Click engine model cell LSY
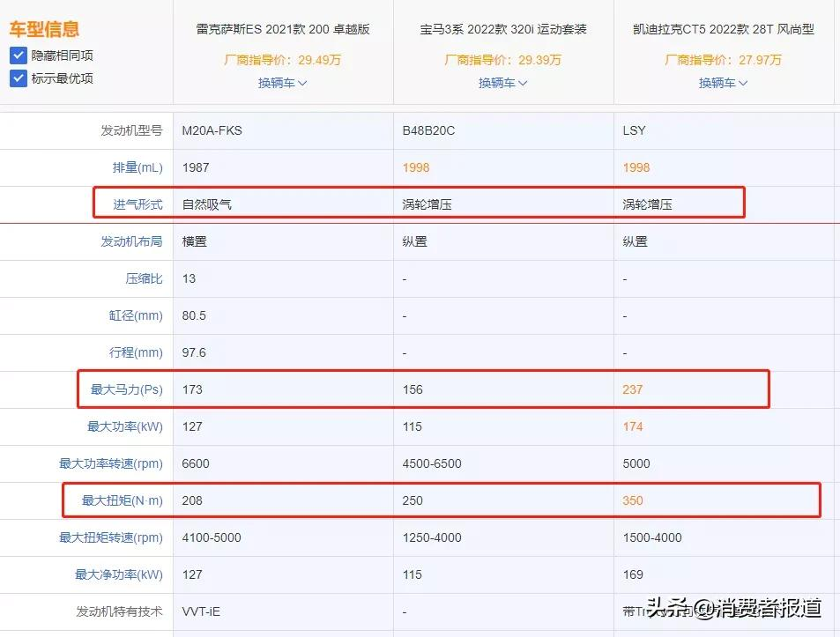 point(635,130)
